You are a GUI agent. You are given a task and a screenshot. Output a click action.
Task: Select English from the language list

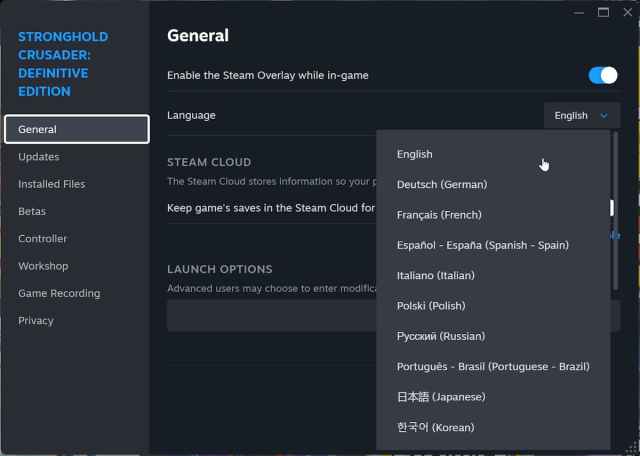(x=414, y=154)
